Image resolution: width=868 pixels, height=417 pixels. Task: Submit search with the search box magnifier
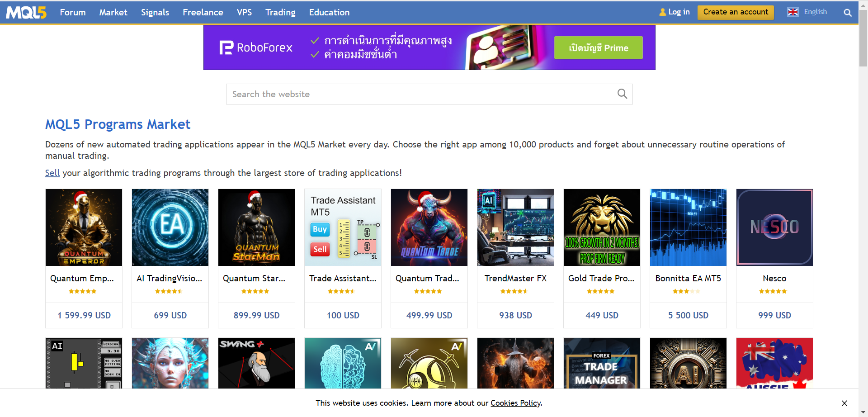point(623,94)
